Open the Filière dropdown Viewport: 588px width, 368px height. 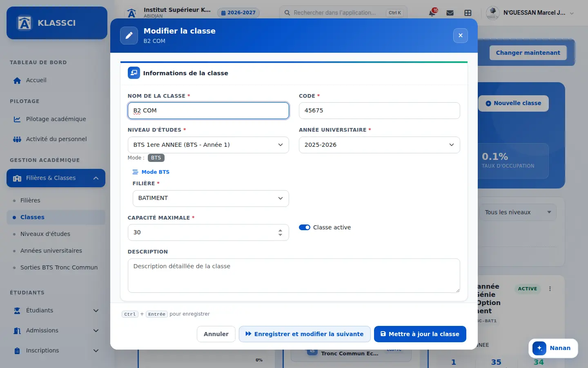[x=211, y=198]
